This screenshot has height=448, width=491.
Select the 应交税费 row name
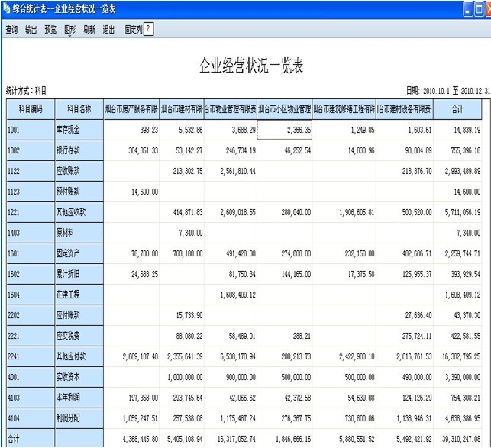pos(79,336)
